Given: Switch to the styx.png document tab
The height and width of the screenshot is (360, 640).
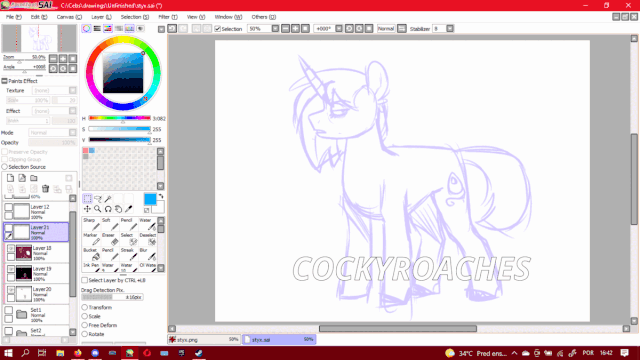Looking at the screenshot, I should click(204, 339).
